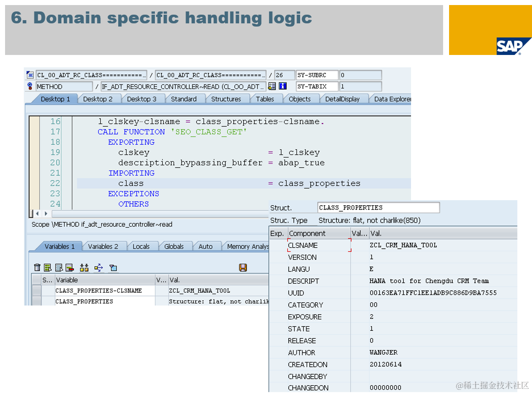Viewport: 532px width, 393px height.
Task: Click the UUID value 00163EA71FFC1EE1ADB9C886D9BA7555
Action: pyautogui.click(x=433, y=293)
